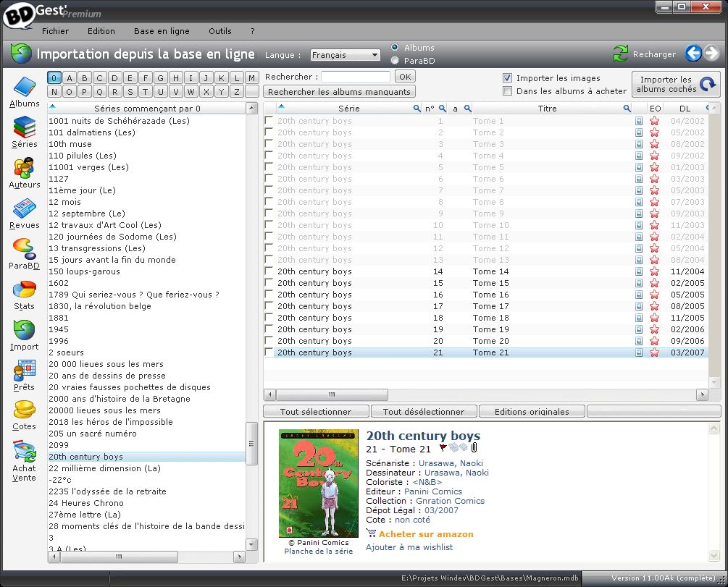Go back with the blue left arrow
This screenshot has height=587, width=728.
coord(693,54)
